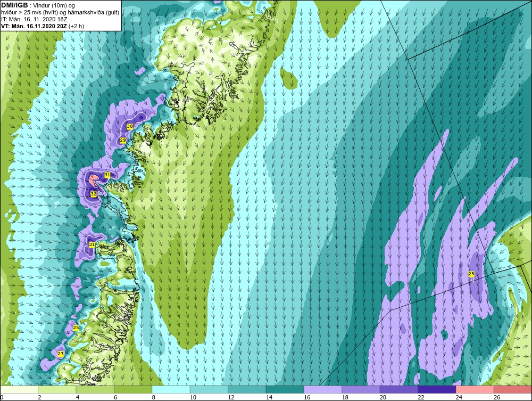This screenshot has width=532, height=401.
Task: Pick the 8–10 m/s light cyan legend swatch
Action: coord(171,389)
